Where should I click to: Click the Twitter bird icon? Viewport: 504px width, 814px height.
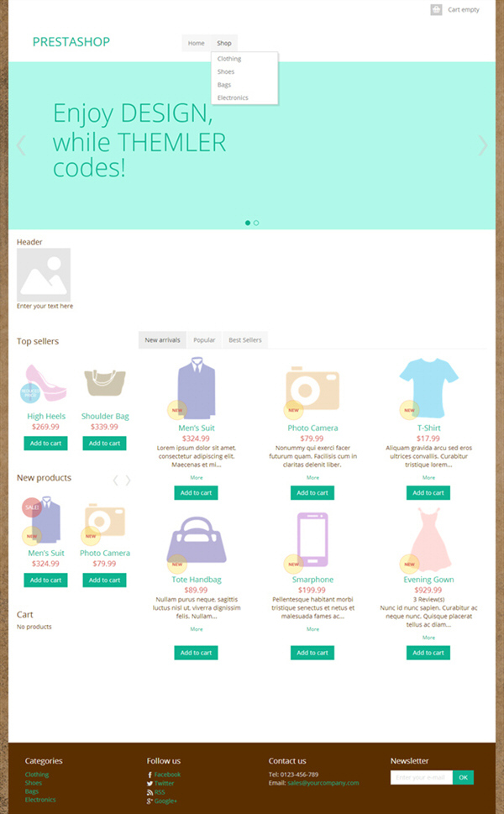tap(150, 784)
